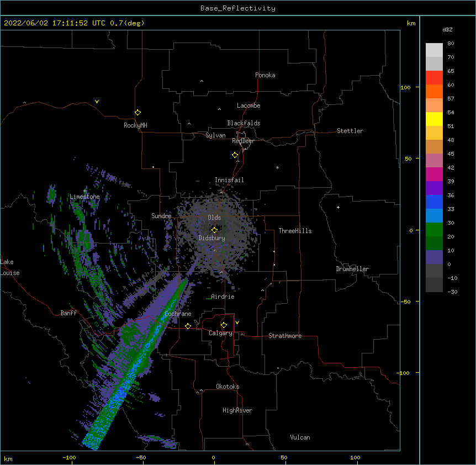
Task: Select the Strathmore label
Action: pyautogui.click(x=285, y=336)
